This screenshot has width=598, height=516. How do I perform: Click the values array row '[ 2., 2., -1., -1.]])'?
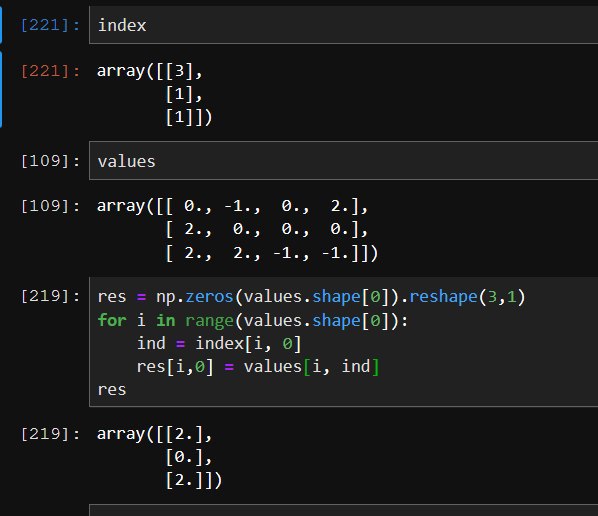click(272, 253)
